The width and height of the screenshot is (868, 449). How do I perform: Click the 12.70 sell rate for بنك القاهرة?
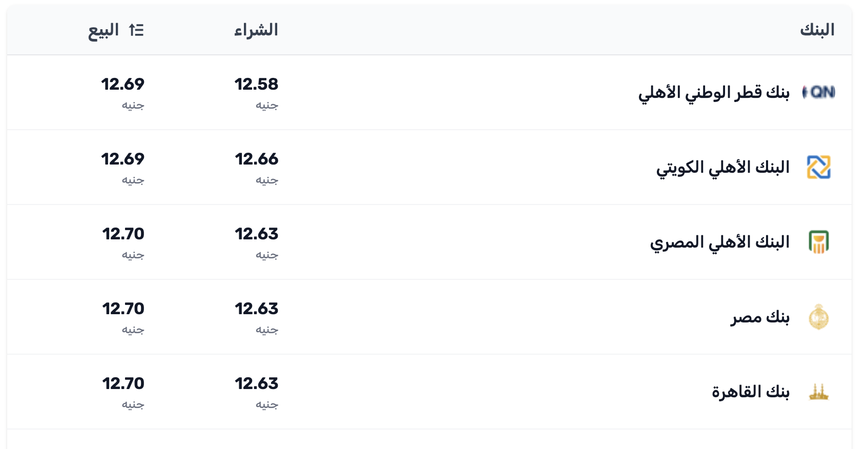pyautogui.click(x=123, y=383)
